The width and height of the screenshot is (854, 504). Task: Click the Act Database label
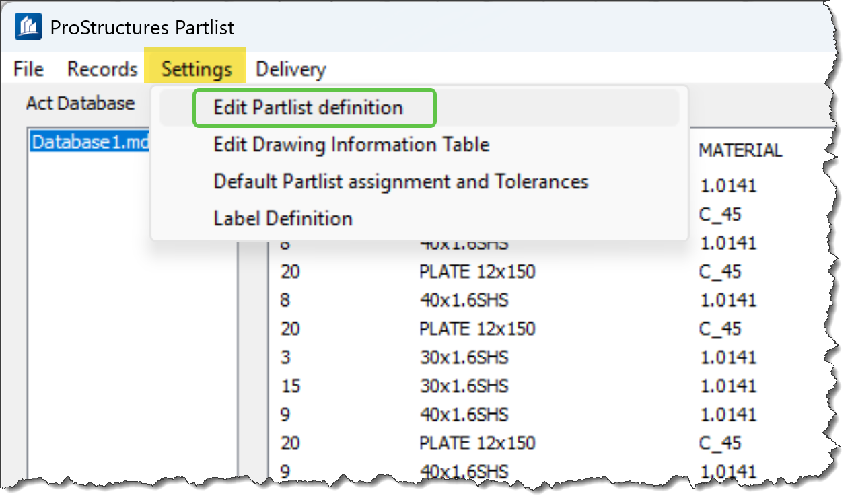point(80,103)
